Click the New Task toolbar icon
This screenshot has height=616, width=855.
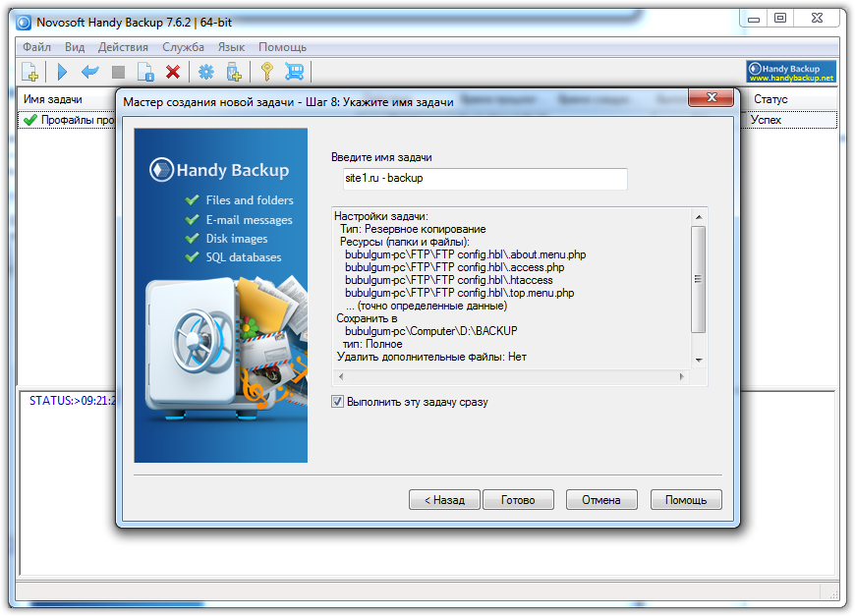(30, 72)
